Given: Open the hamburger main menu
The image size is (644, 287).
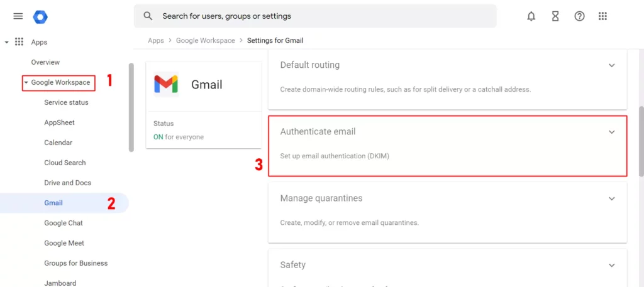Looking at the screenshot, I should [18, 16].
